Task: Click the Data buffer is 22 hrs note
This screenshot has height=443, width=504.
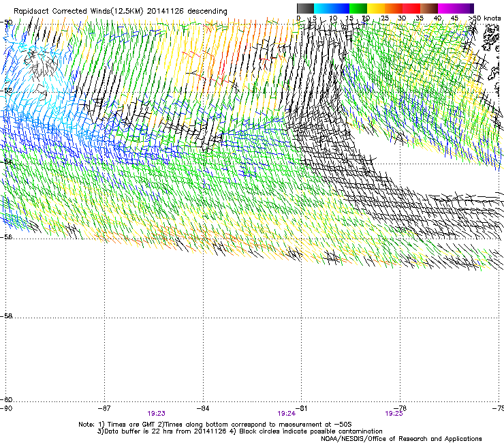Action: pos(161,431)
